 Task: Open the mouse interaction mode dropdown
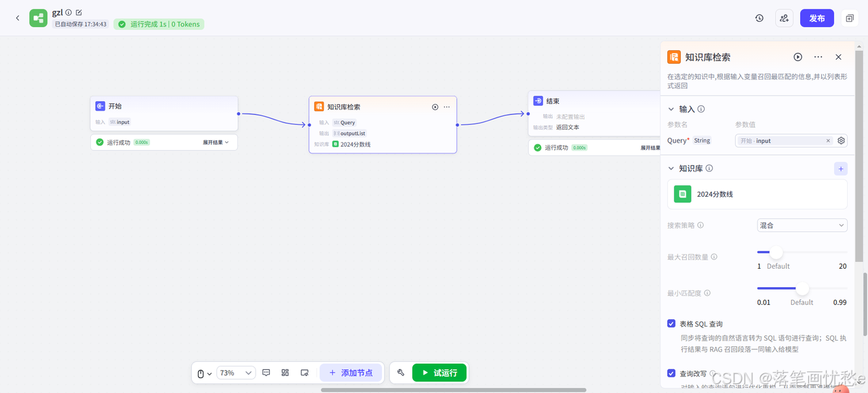pos(204,373)
